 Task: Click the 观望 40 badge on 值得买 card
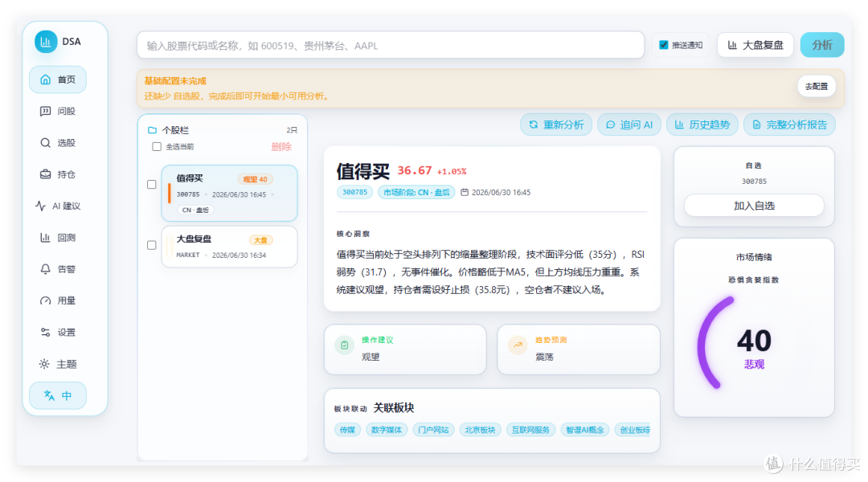pyautogui.click(x=256, y=179)
